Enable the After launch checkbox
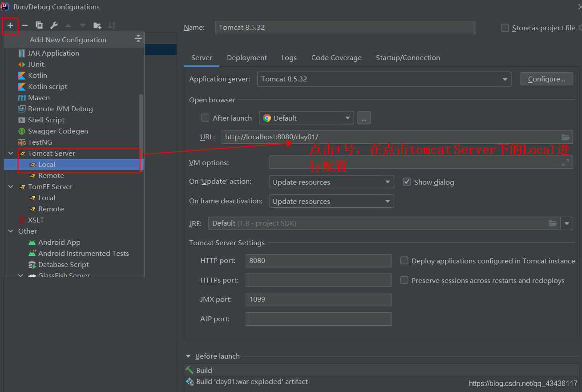582x392 pixels. pyautogui.click(x=205, y=118)
